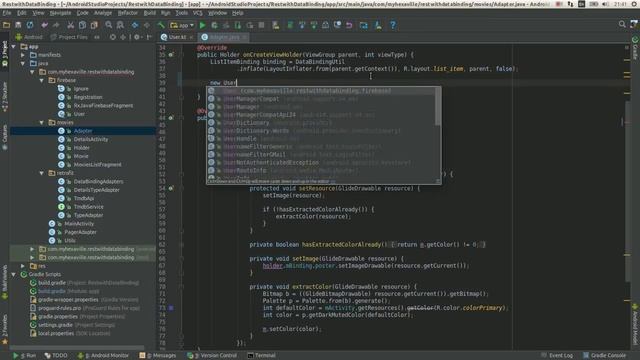Click the AVD Manager toolbar icon
Screen dimensions: 640x360
tap(276, 25)
